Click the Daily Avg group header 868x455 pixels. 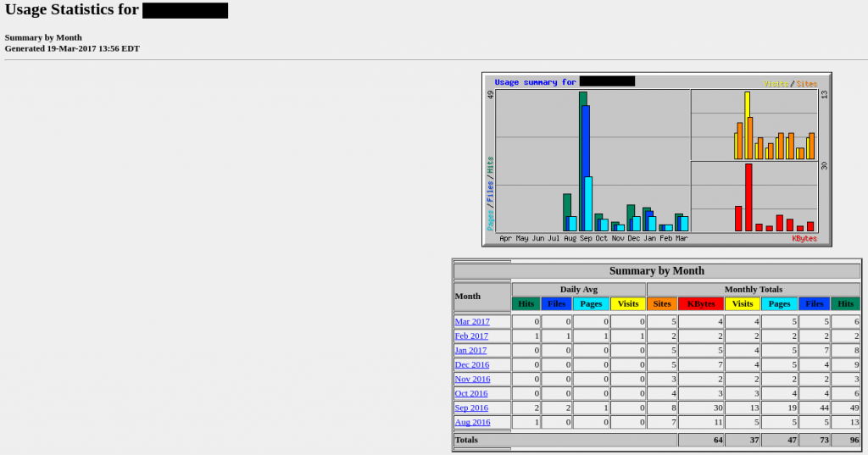(578, 290)
